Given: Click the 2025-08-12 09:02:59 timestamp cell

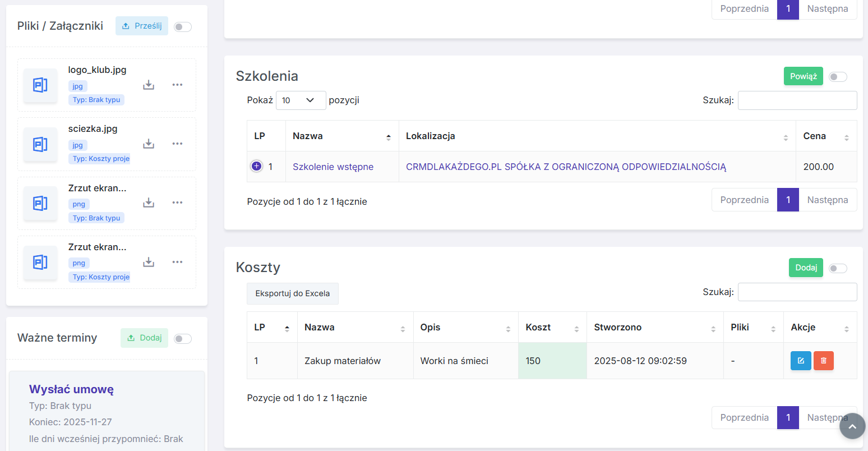Looking at the screenshot, I should pos(655,361).
